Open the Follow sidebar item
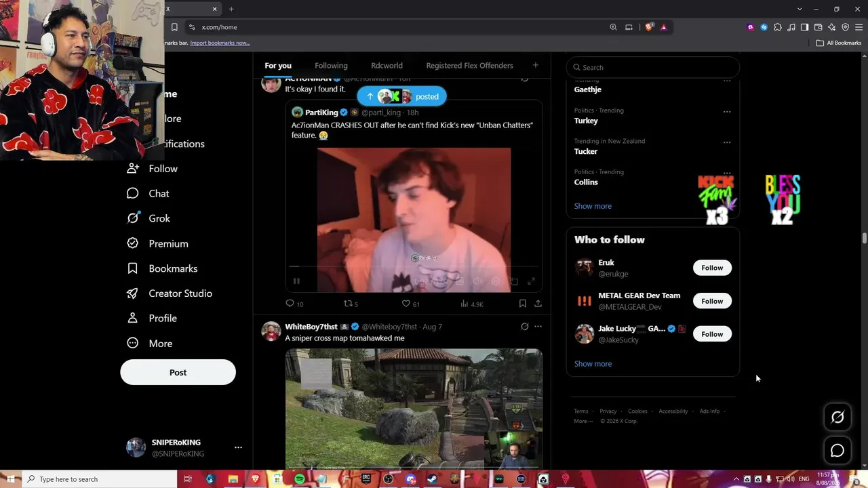Screen dimensions: 868x488 (152, 169)
